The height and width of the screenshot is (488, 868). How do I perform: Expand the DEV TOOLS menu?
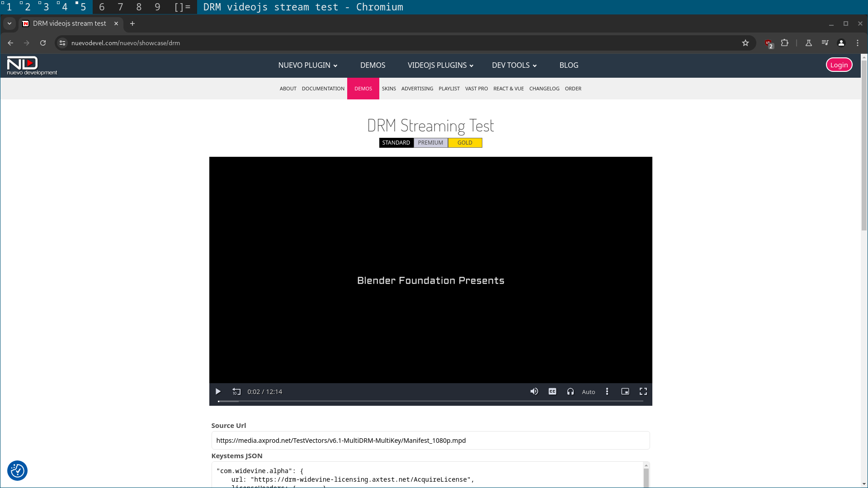(x=514, y=65)
